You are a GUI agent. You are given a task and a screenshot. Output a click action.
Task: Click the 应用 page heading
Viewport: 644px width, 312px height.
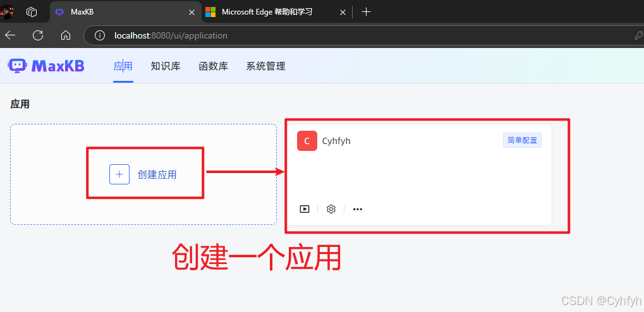tap(20, 104)
